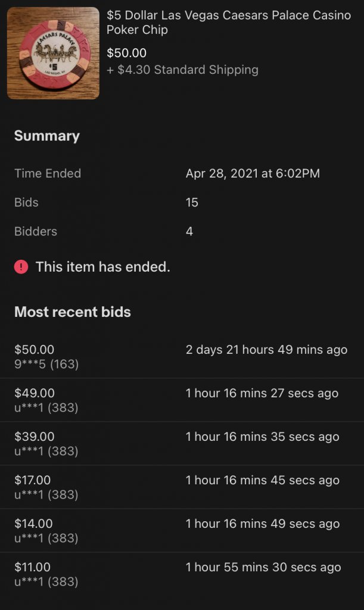Select the $49.00 bid amount
The width and height of the screenshot is (364, 610).
point(35,393)
